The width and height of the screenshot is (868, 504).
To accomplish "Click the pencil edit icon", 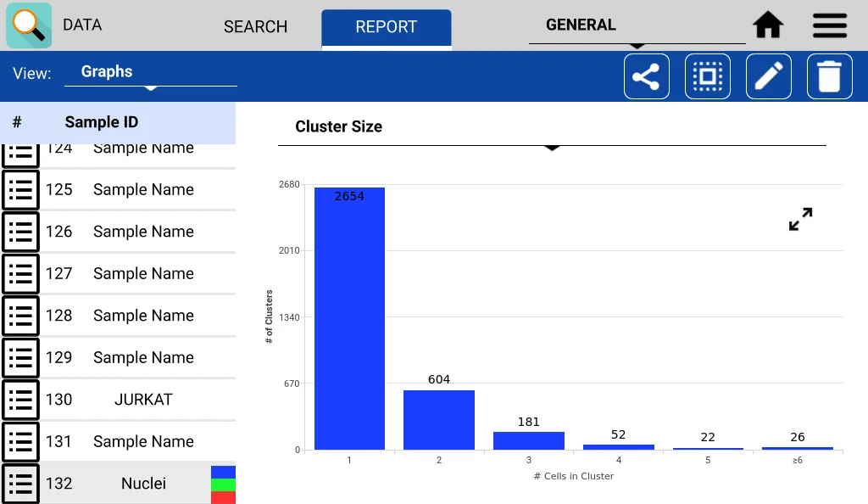I will coord(768,76).
